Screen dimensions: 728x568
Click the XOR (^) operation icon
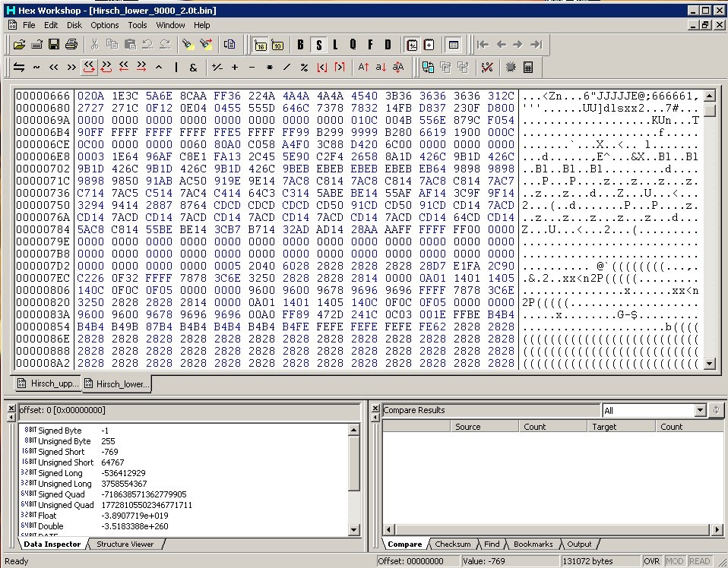159,68
